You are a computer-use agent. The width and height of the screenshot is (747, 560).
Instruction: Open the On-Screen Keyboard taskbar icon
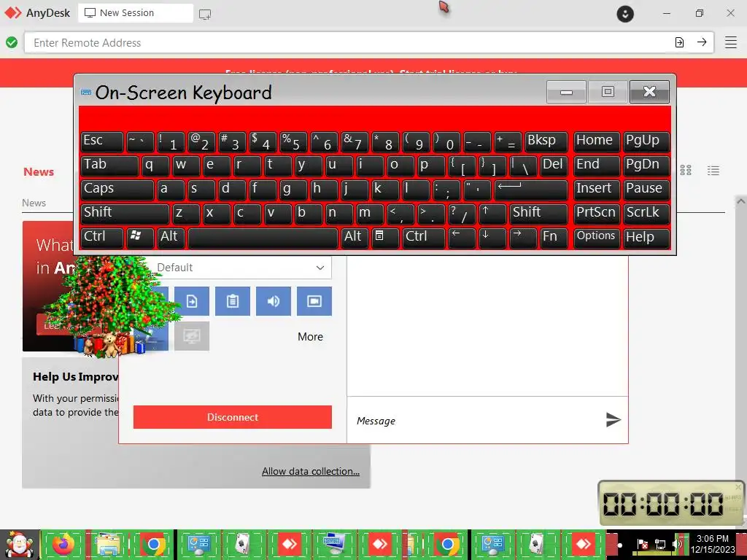(334, 544)
